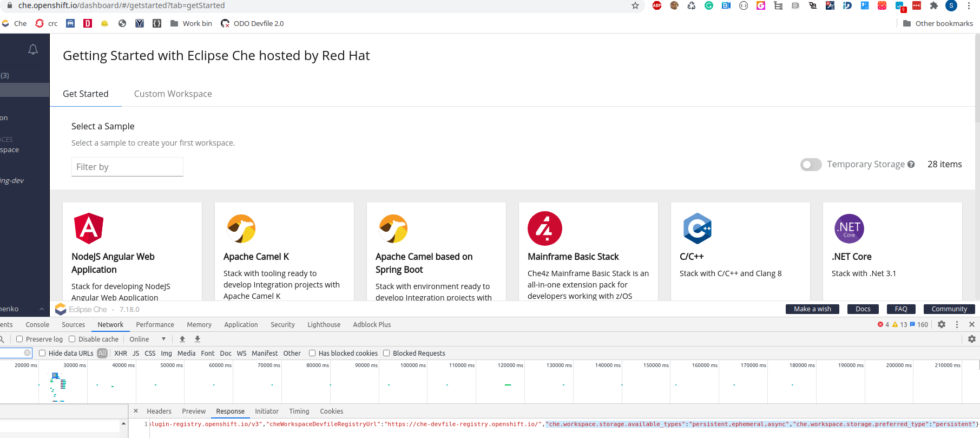The width and height of the screenshot is (980, 438).
Task: Click the Mainframe Basic Stack logo icon
Action: pos(545,228)
